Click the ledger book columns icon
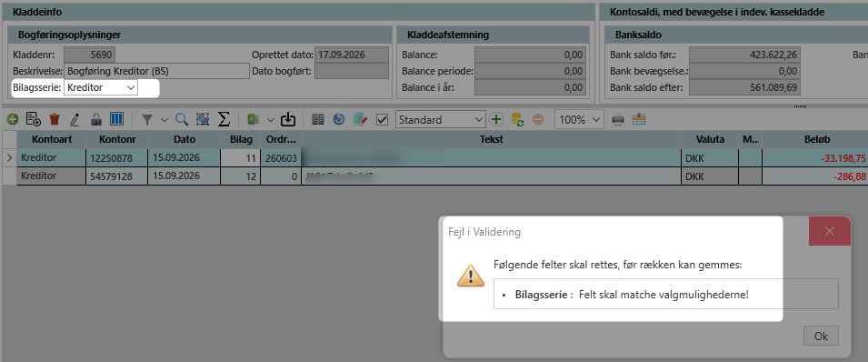 pyautogui.click(x=318, y=119)
